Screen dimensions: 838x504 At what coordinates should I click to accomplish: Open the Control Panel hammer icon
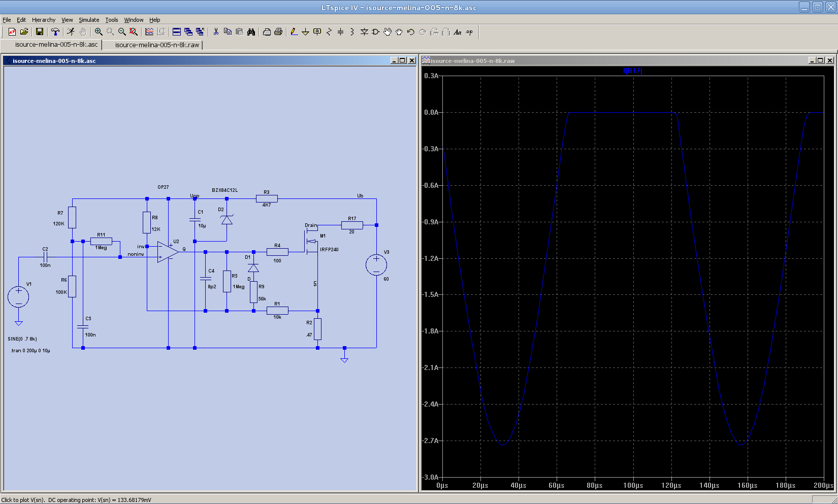pyautogui.click(x=55, y=31)
